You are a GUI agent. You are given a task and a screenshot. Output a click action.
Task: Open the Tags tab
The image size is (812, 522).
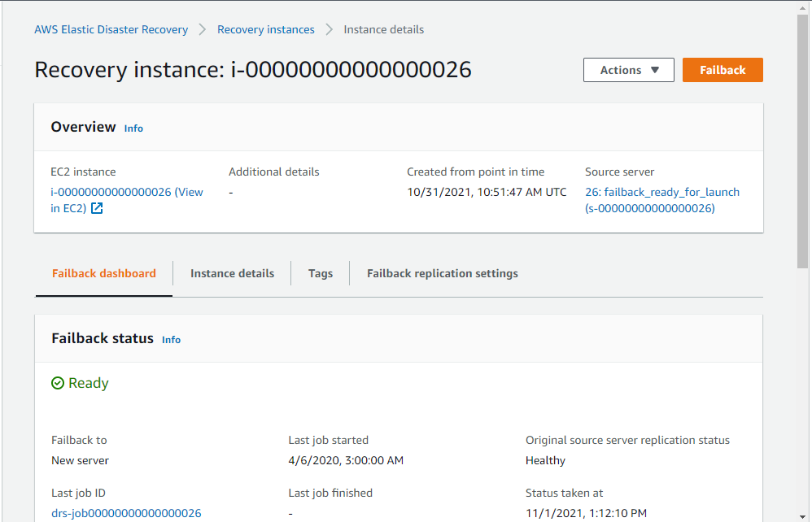click(320, 273)
